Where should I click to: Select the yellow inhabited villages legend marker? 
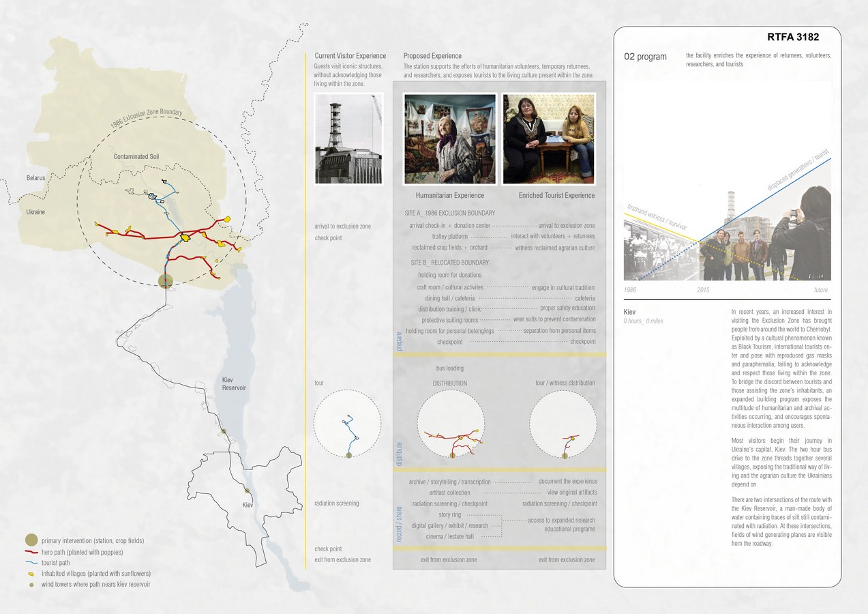coord(31,574)
